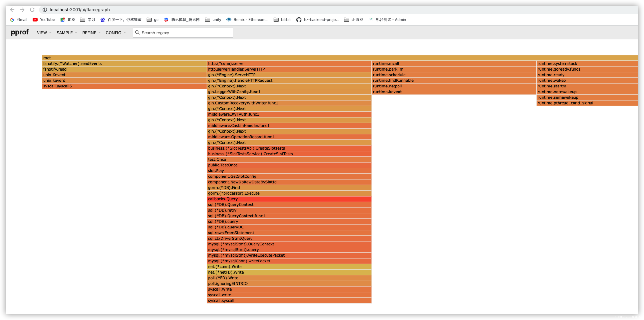This screenshot has height=320, width=644.
Task: Reload the page with refresh icon
Action: click(32, 10)
